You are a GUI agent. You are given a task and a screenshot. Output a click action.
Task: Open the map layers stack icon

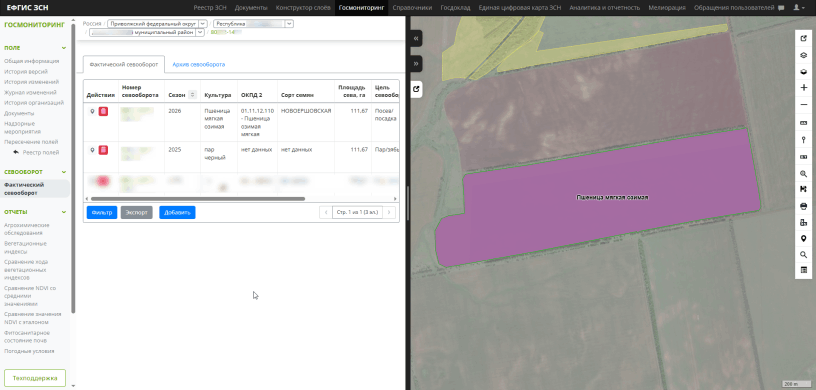click(804, 55)
